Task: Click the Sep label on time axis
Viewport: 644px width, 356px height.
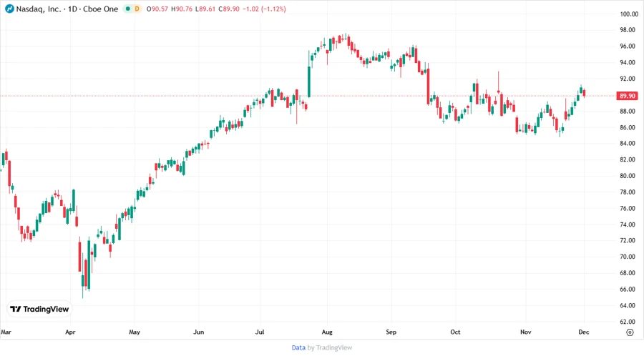Action: (x=391, y=332)
